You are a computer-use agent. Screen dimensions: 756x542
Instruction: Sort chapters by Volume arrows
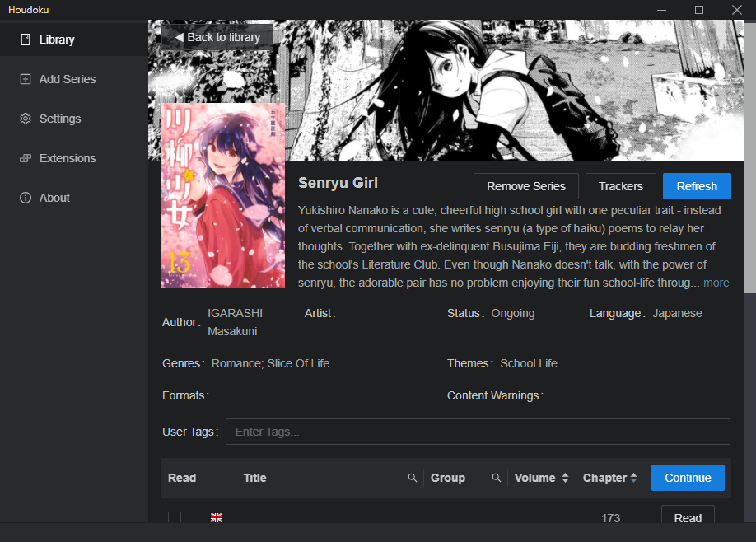565,478
